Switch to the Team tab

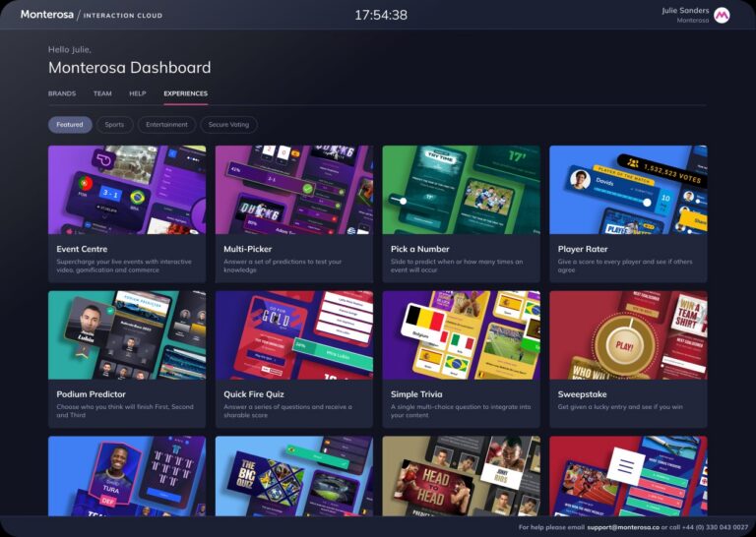pos(102,93)
